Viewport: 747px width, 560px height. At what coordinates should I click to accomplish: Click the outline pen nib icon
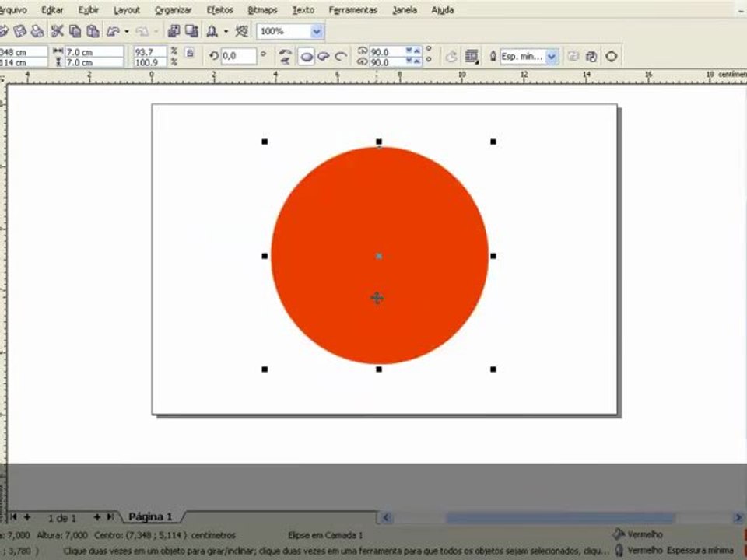pos(493,57)
